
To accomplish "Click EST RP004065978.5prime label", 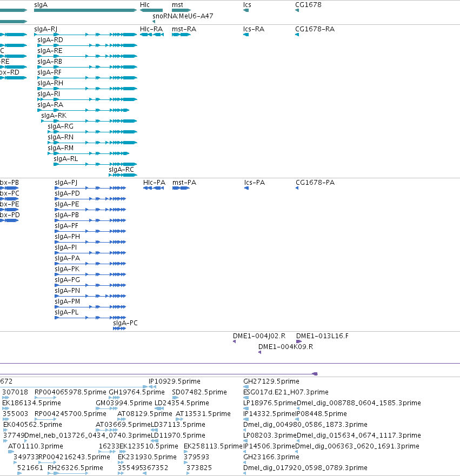I will (x=70, y=392).
